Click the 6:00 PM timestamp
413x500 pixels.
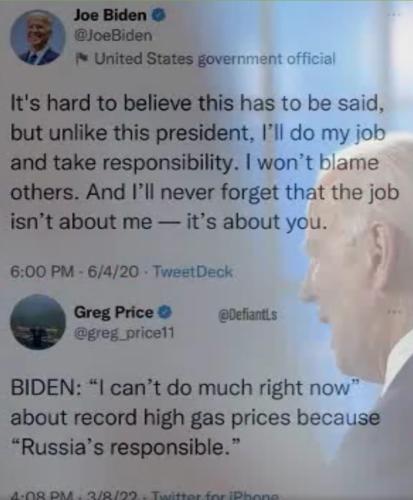point(42,272)
